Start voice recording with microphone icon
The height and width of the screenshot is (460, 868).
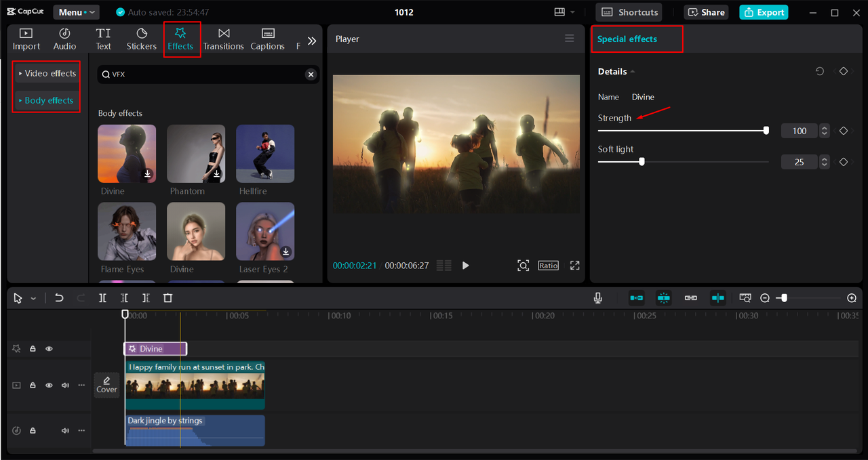(x=598, y=298)
